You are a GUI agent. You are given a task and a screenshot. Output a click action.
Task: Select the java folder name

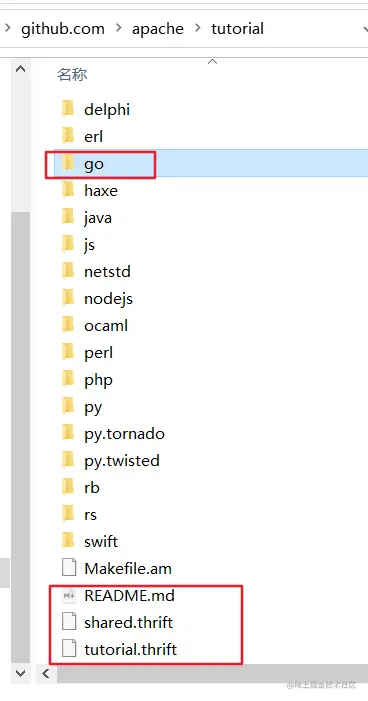(97, 218)
